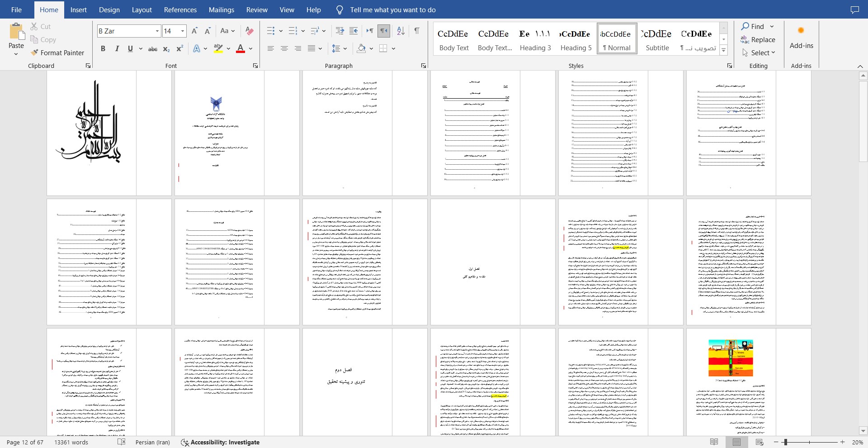Screen dimensions: 868x448
Task: Open the font name dropdown B Zar
Action: pyautogui.click(x=157, y=31)
